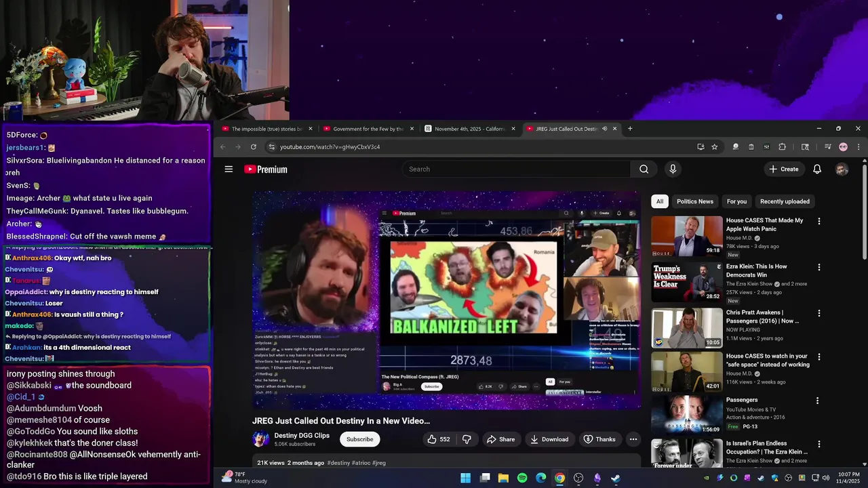The width and height of the screenshot is (868, 488).
Task: Open 'House CASES to watch in your safe space' title
Action: click(x=768, y=360)
